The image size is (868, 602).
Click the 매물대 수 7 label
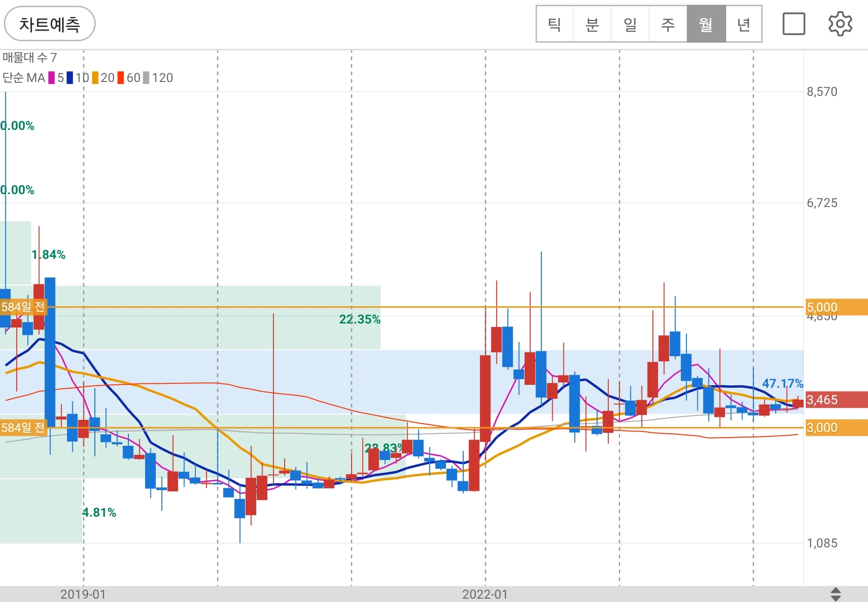tap(30, 58)
